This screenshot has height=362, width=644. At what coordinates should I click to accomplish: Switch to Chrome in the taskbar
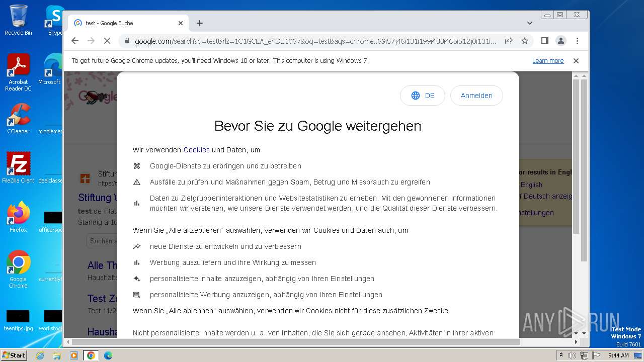pos(91,355)
